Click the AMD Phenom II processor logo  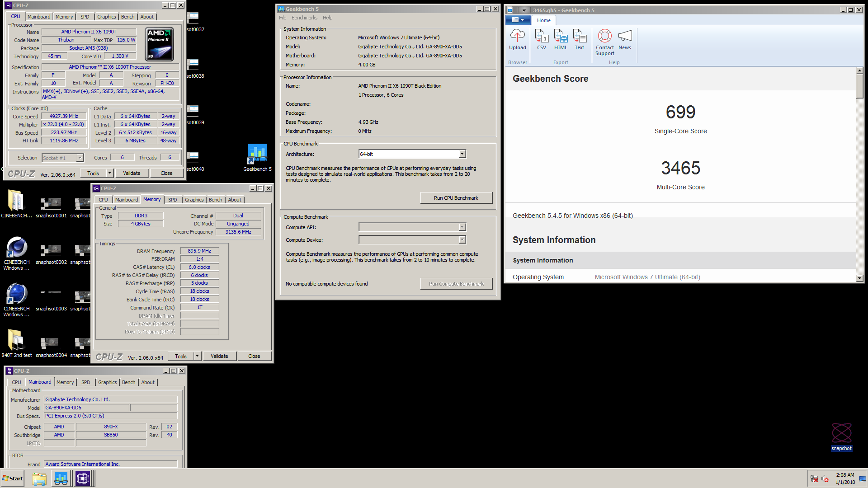[160, 44]
